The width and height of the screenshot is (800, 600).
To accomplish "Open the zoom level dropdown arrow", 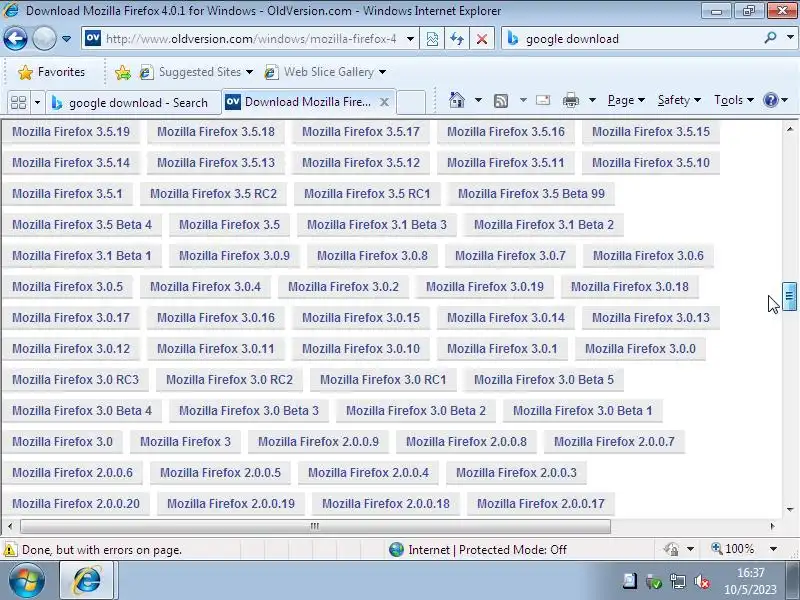I will click(x=773, y=549).
